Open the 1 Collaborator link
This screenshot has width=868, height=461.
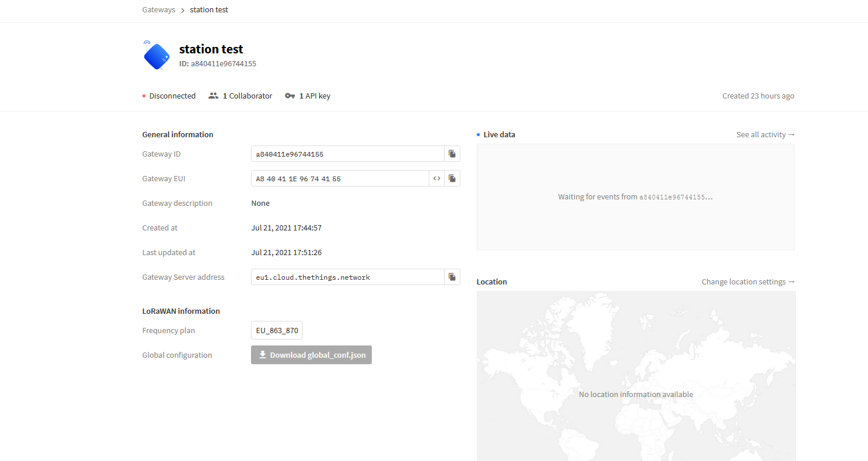tap(240, 96)
